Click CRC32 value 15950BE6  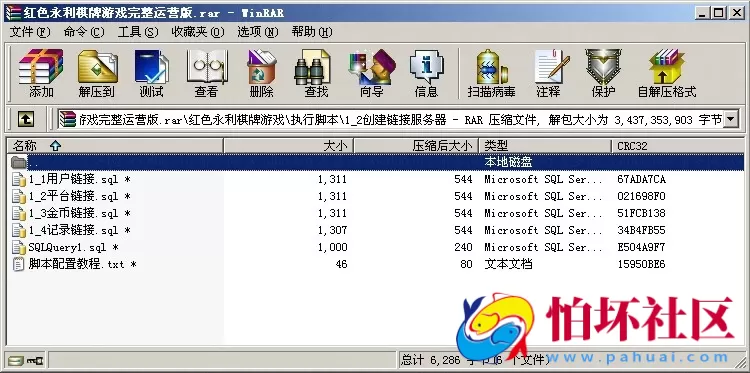pos(641,264)
